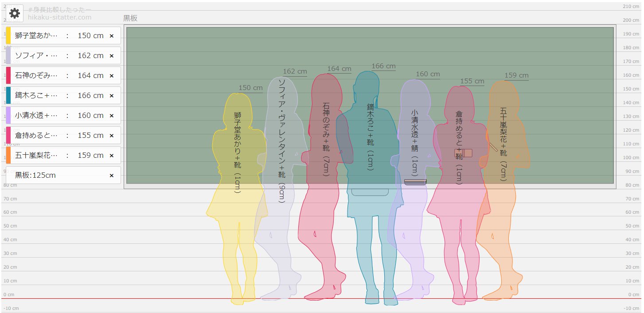Click the 166 cm height label
Viewport: 644px width, 313px height.
click(x=383, y=67)
